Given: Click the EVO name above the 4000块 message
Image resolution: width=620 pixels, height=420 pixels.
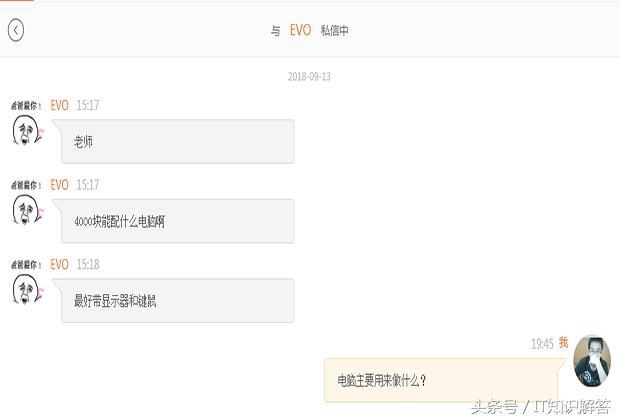Looking at the screenshot, I should pos(60,185).
